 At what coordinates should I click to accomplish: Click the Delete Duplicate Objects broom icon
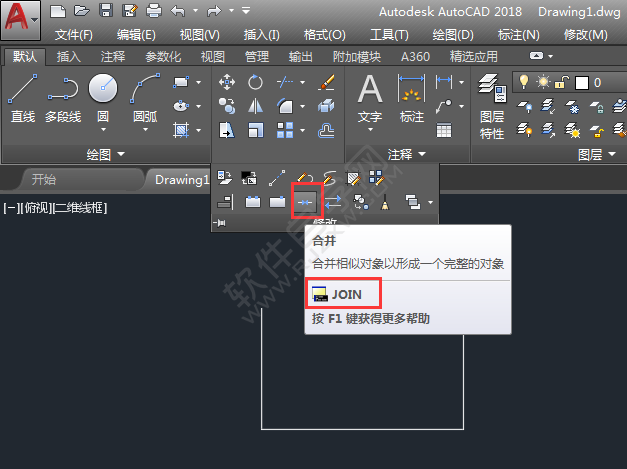pos(385,202)
